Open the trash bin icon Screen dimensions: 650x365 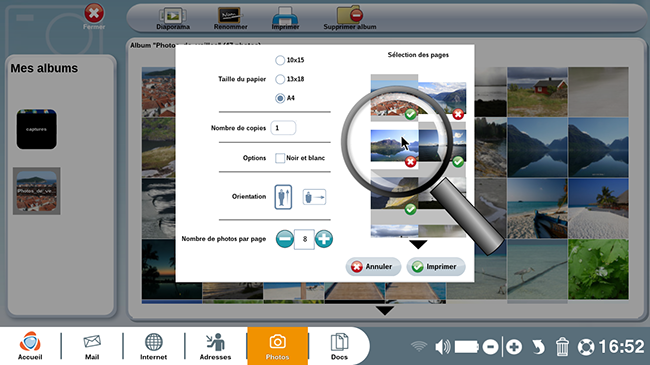pos(562,346)
